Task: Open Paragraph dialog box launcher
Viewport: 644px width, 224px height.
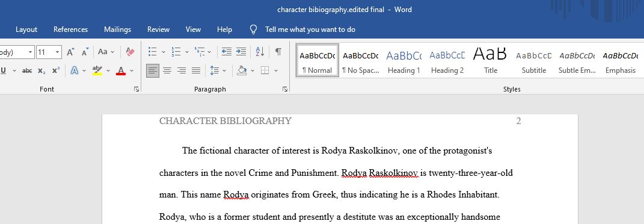Action: click(285, 89)
